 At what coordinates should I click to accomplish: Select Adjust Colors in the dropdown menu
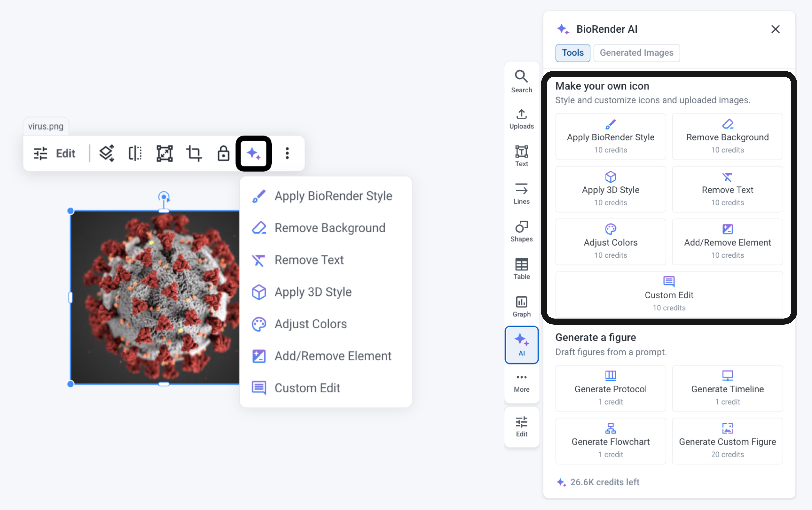coord(310,324)
